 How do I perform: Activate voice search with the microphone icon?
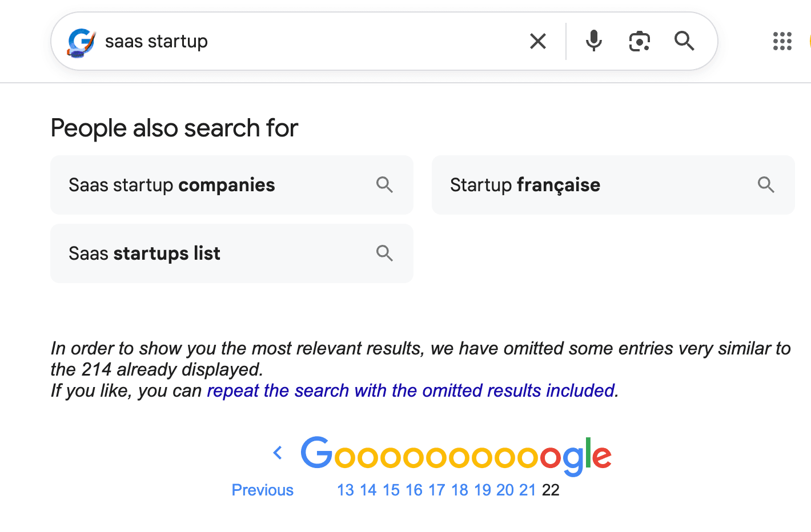(x=594, y=41)
